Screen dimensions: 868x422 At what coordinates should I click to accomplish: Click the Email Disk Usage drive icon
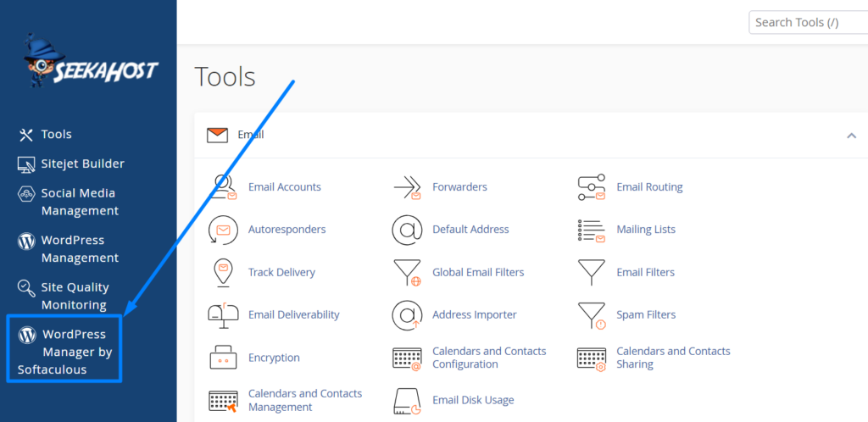(x=407, y=401)
